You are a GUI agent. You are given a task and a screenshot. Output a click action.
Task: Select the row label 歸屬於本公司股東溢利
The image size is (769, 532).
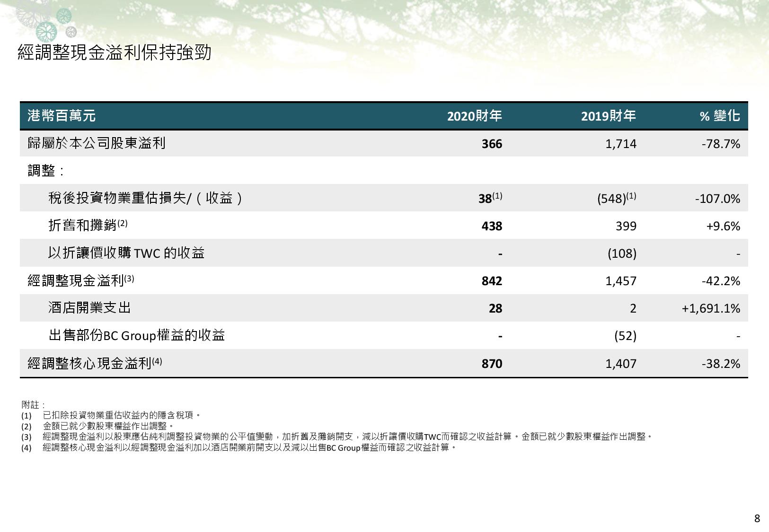pyautogui.click(x=97, y=143)
